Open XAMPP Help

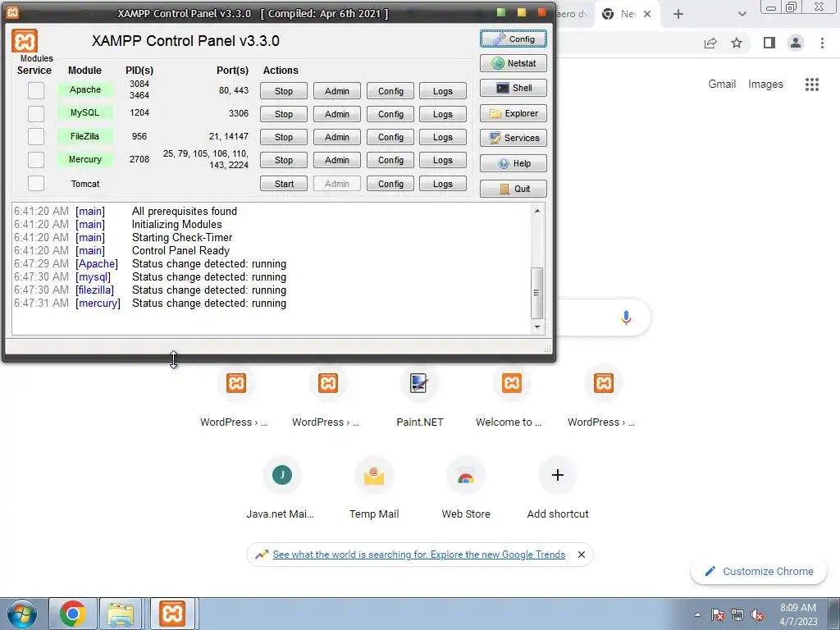point(514,163)
